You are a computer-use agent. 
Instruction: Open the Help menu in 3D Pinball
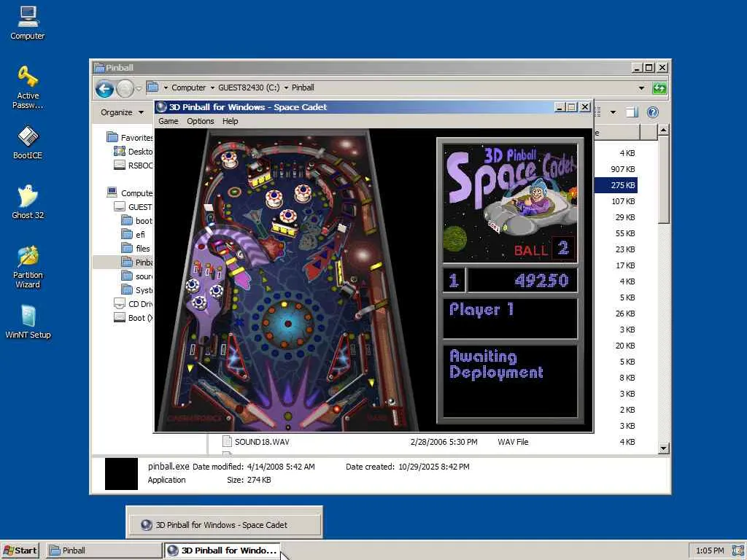230,121
